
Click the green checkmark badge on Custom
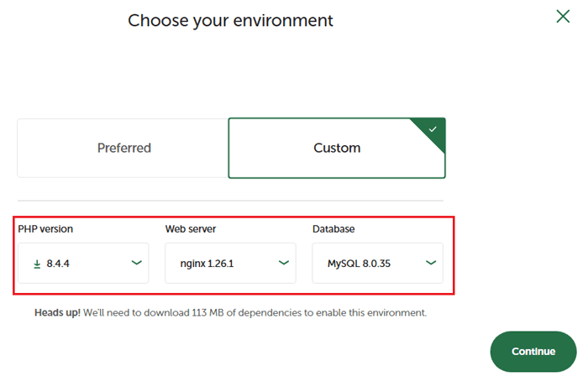433,129
